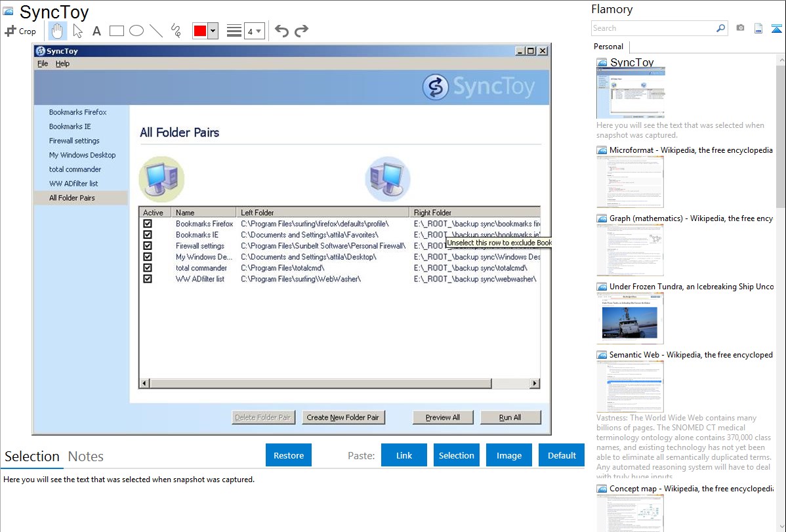786x532 pixels.
Task: Open the File menu in SyncToy
Action: (x=43, y=64)
